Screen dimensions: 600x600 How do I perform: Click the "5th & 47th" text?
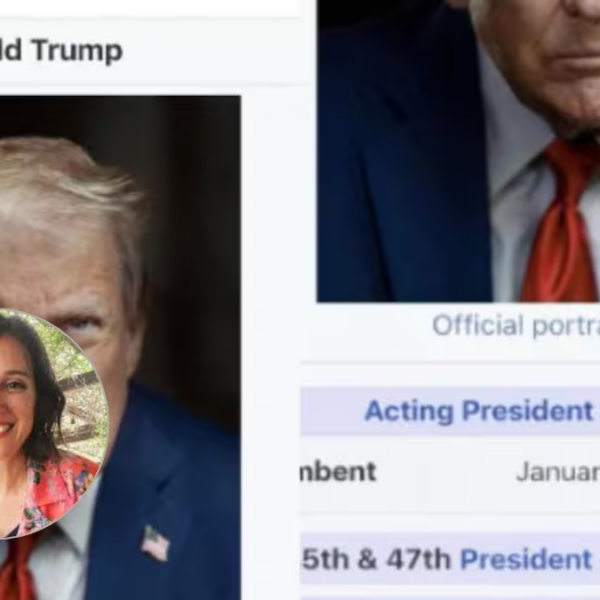coord(377,559)
